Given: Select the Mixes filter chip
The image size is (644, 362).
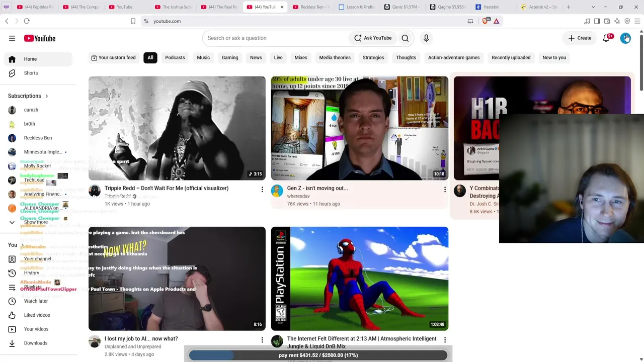Looking at the screenshot, I should tap(301, 57).
